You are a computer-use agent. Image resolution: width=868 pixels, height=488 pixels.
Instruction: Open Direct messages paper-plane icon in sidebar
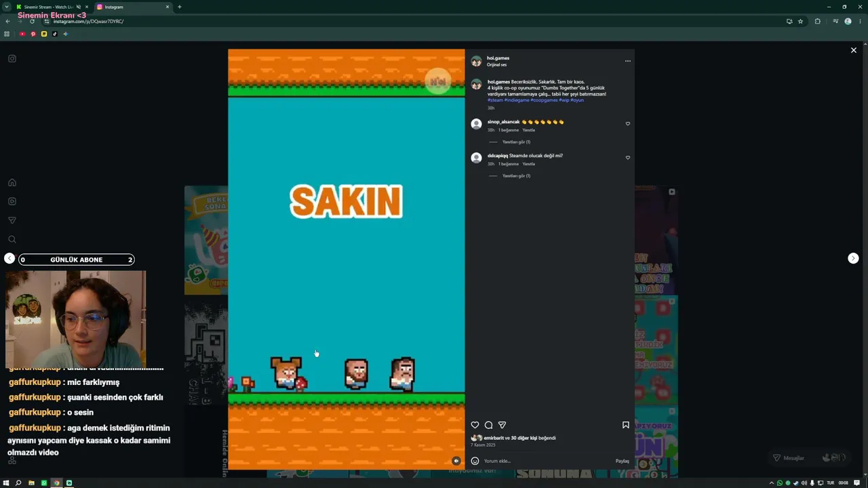pos(12,220)
